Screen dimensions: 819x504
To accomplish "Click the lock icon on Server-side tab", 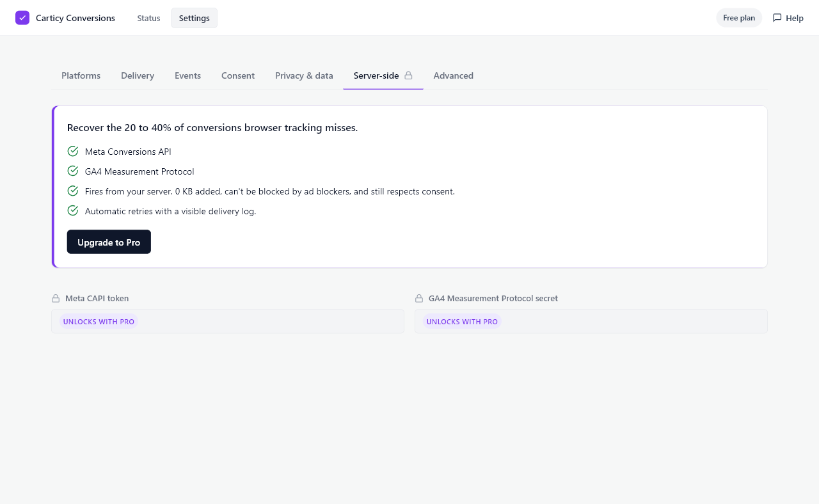I will (408, 75).
